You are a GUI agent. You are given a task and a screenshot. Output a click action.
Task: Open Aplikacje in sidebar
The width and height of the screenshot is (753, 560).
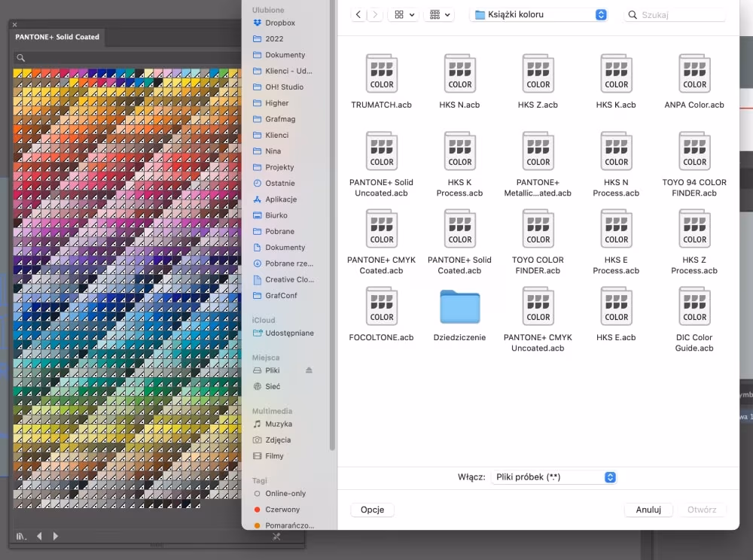coord(281,199)
